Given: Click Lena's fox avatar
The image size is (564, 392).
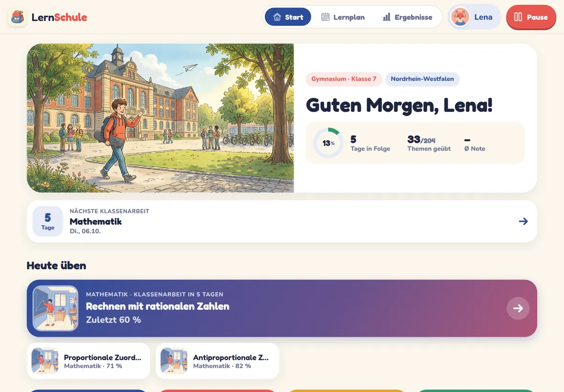Looking at the screenshot, I should click(460, 17).
